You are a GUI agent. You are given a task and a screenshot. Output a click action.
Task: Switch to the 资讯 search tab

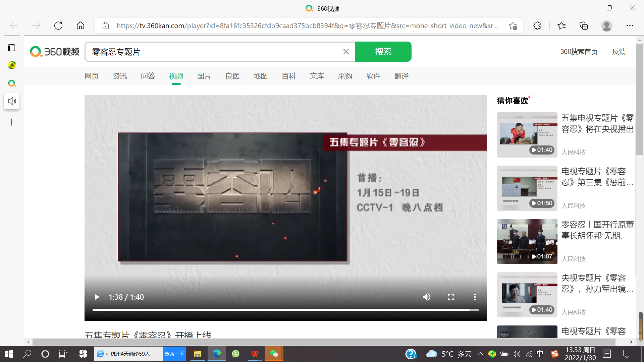119,76
